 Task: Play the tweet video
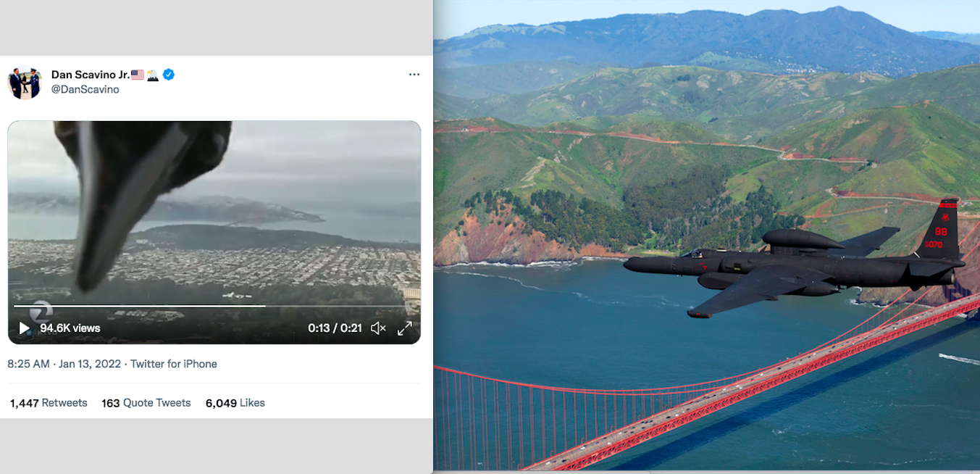tap(24, 328)
